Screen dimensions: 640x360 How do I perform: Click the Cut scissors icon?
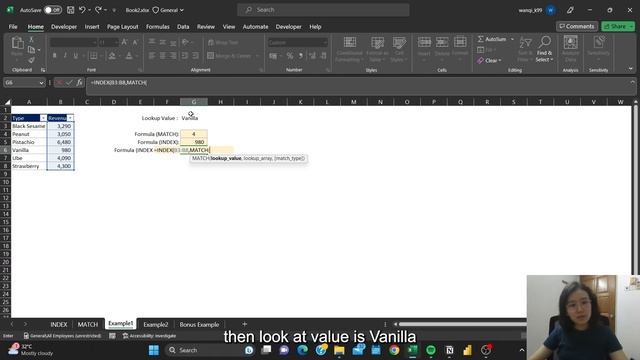click(x=31, y=40)
